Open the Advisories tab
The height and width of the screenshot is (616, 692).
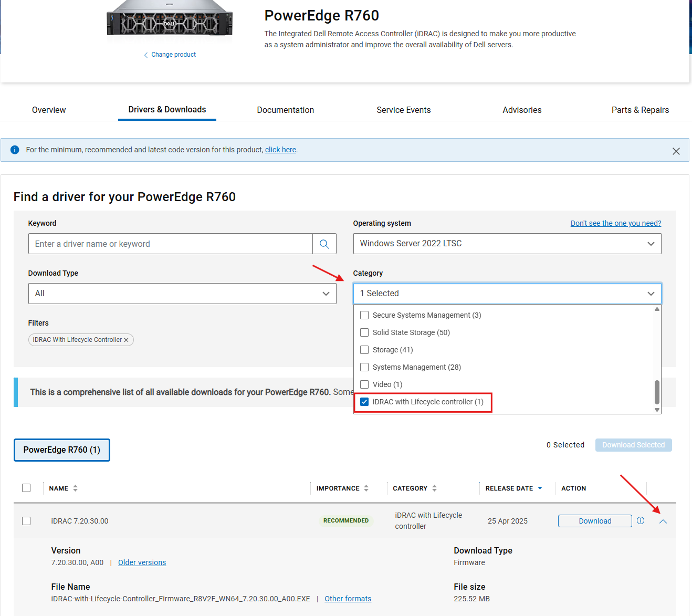[x=521, y=110]
